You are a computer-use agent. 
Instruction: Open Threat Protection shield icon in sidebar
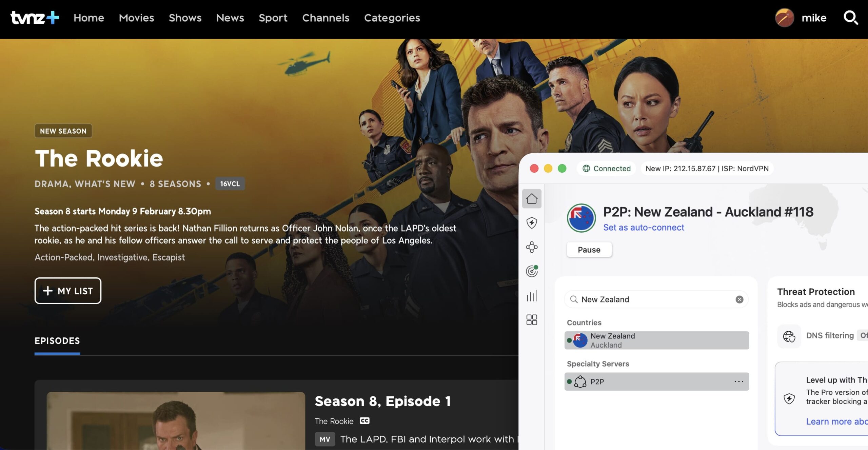[x=532, y=223]
